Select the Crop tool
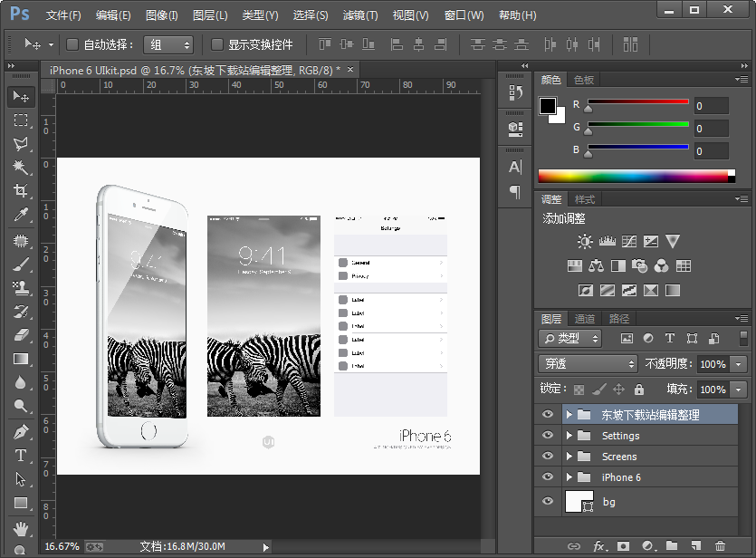Viewport: 756px width, 558px height. 20,191
